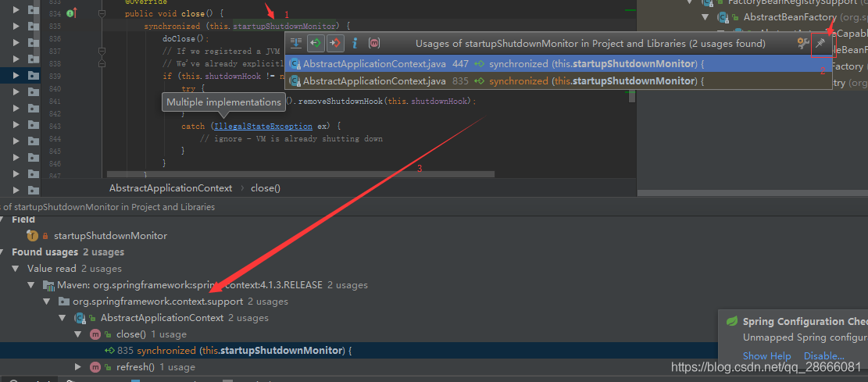Collapse the close() method usage node
This screenshot has width=868, height=382.
(x=78, y=334)
